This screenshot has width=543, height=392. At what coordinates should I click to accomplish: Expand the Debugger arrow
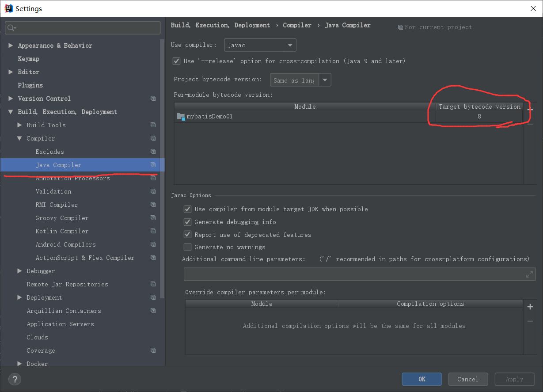(19, 271)
